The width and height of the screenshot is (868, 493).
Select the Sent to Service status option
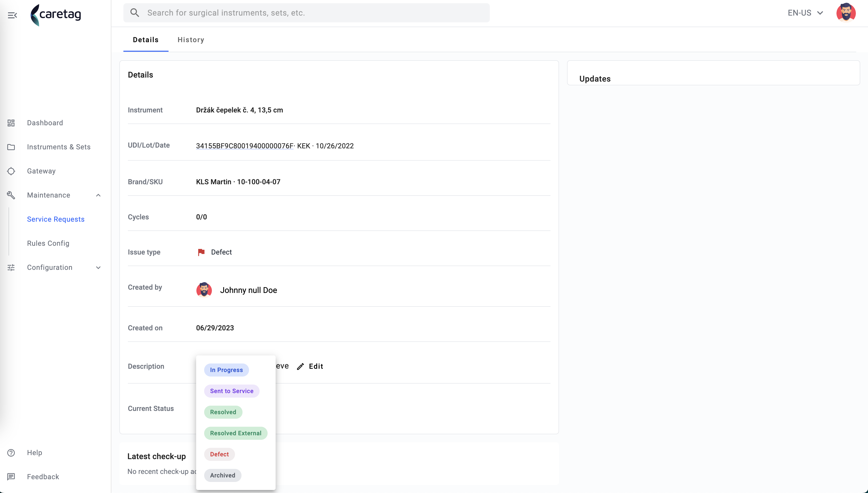click(x=232, y=391)
